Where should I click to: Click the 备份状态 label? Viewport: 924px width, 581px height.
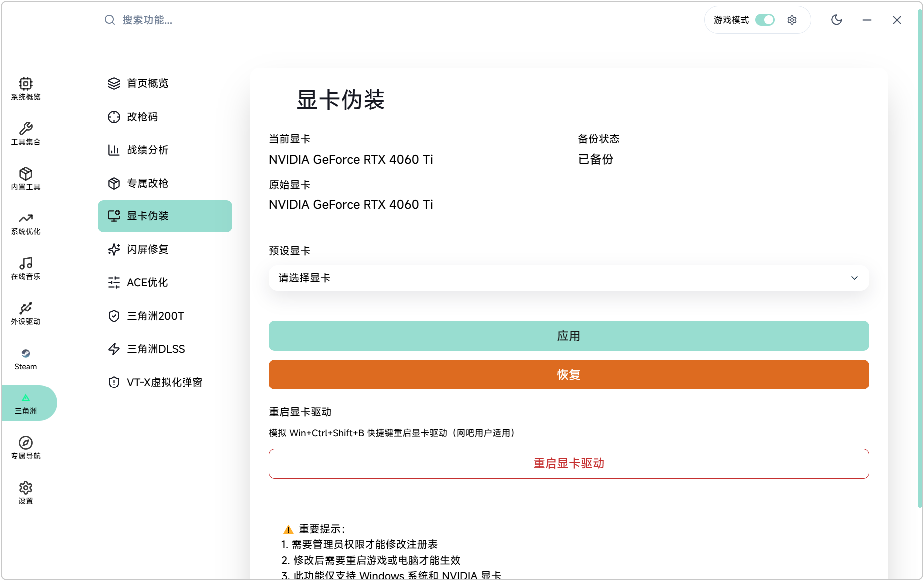[598, 139]
